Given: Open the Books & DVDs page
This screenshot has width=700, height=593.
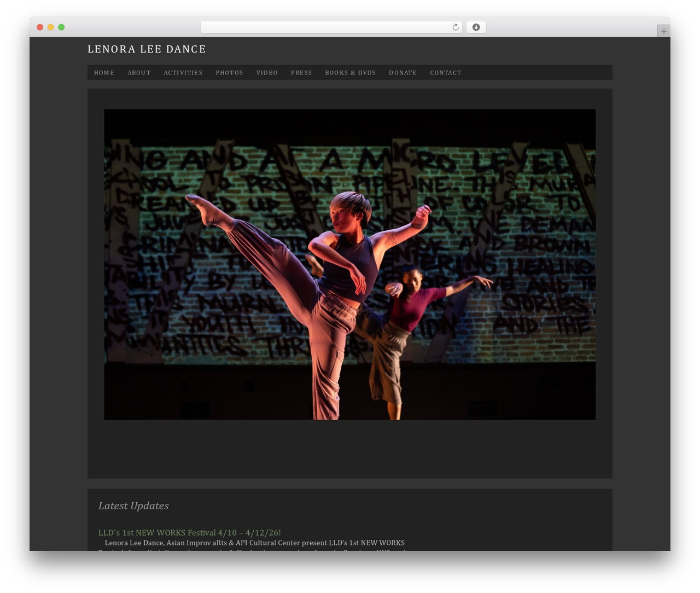Looking at the screenshot, I should (x=351, y=73).
